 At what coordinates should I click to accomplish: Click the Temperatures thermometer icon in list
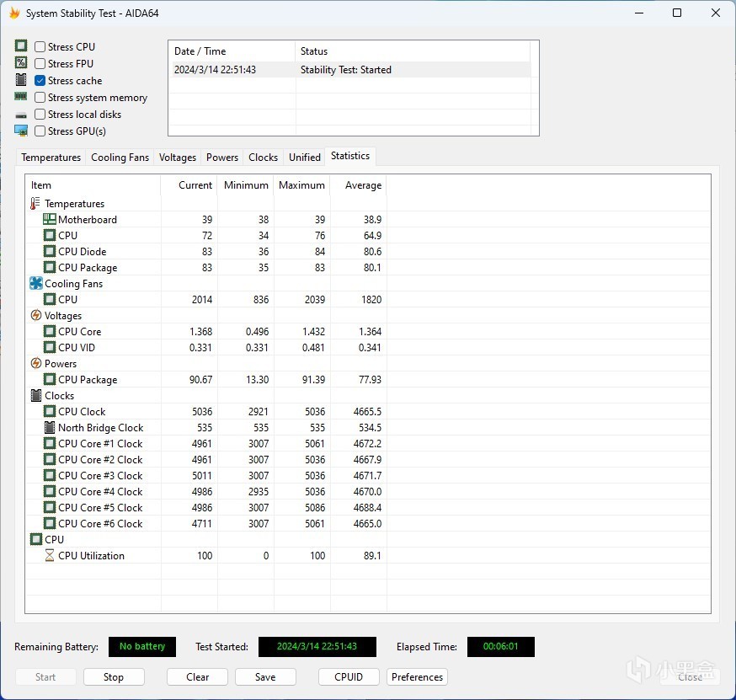pyautogui.click(x=35, y=204)
